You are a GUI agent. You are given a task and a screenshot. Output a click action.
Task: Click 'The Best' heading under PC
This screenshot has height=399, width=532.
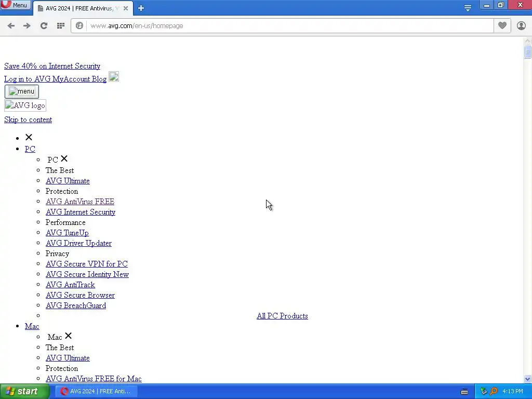tap(60, 170)
